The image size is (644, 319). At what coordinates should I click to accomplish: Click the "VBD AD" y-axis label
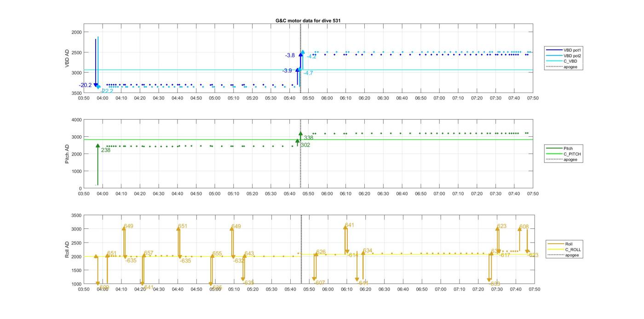[67, 58]
